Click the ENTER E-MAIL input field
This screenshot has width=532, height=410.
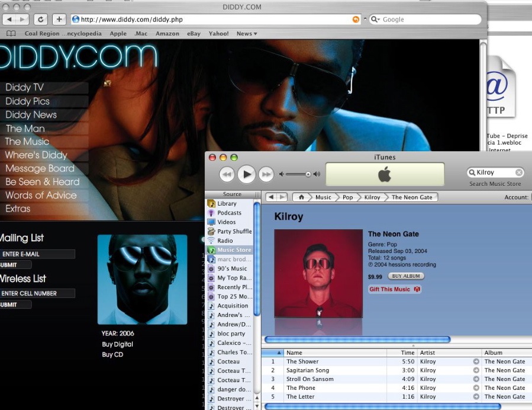point(37,254)
